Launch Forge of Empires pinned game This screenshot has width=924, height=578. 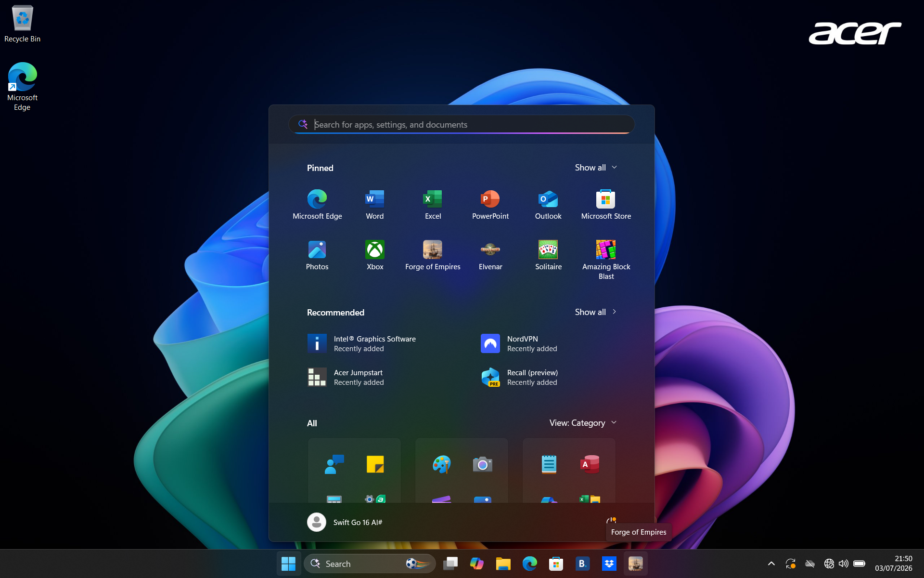pyautogui.click(x=433, y=255)
